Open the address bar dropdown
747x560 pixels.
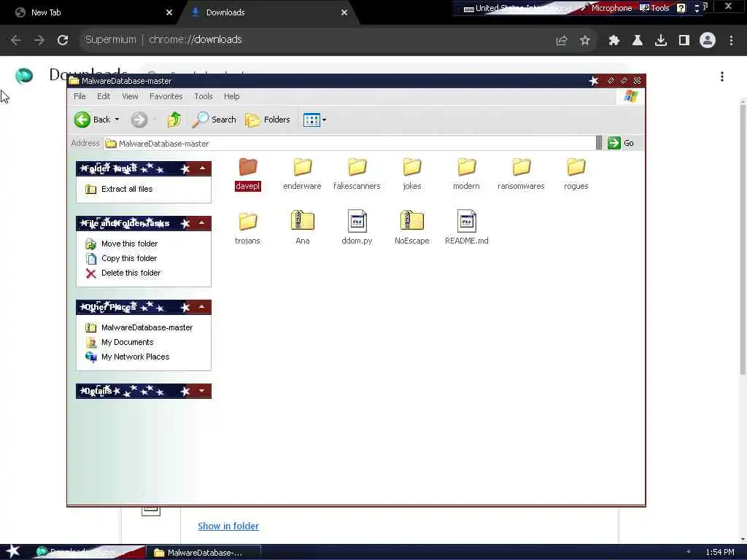point(599,143)
